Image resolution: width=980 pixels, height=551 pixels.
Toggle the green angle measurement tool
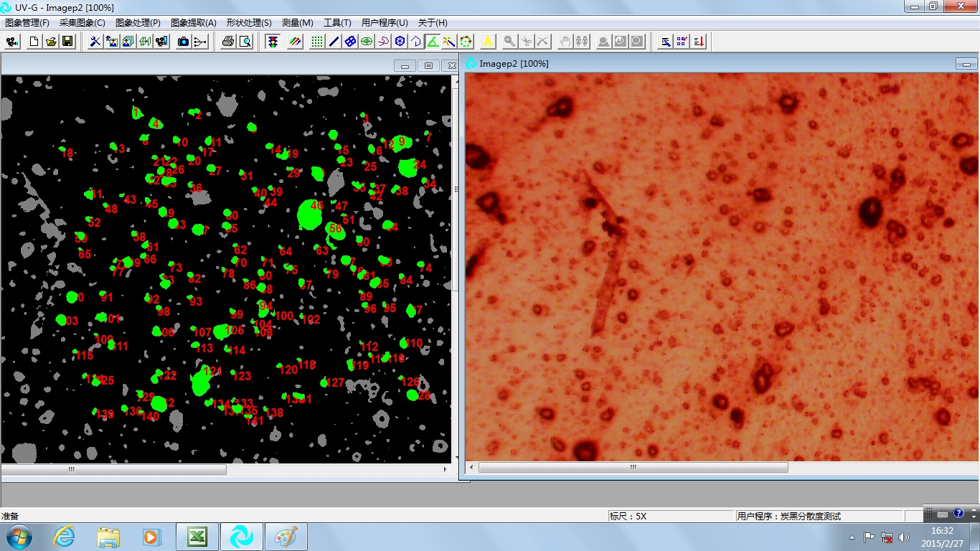(x=433, y=42)
